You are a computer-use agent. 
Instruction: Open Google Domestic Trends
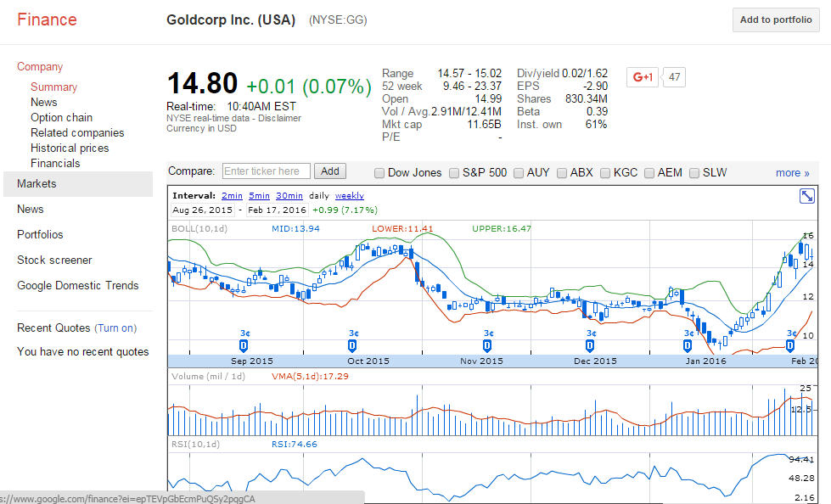78,286
